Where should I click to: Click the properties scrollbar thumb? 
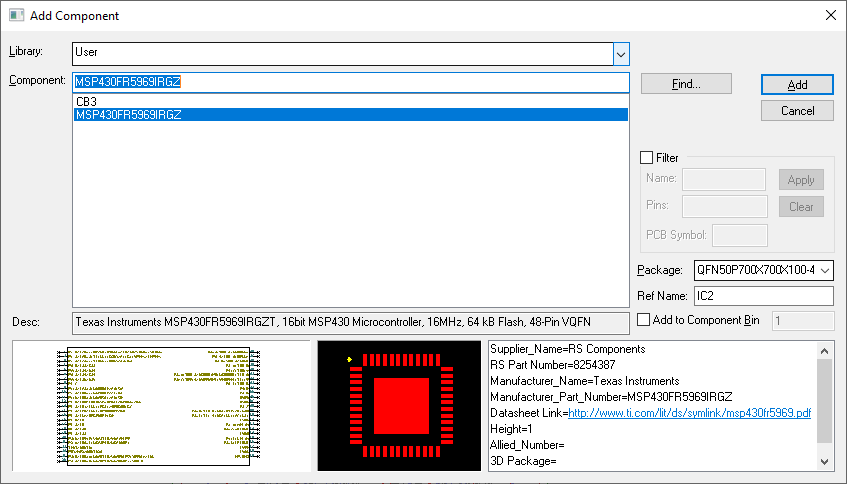(824, 401)
